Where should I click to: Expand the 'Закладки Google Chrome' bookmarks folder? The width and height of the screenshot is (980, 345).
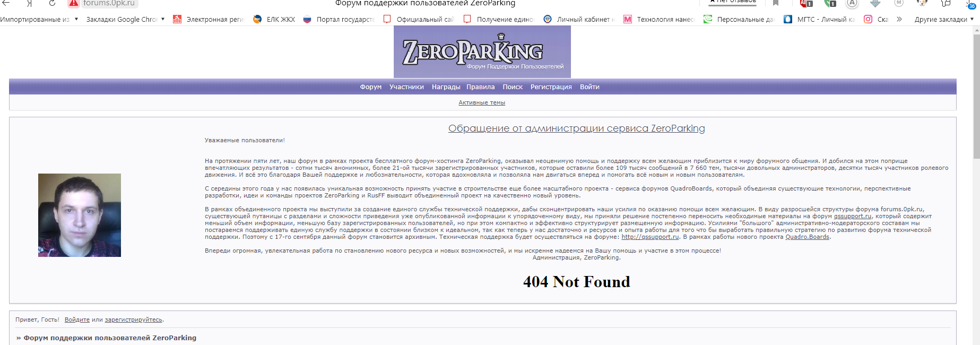[x=126, y=19]
